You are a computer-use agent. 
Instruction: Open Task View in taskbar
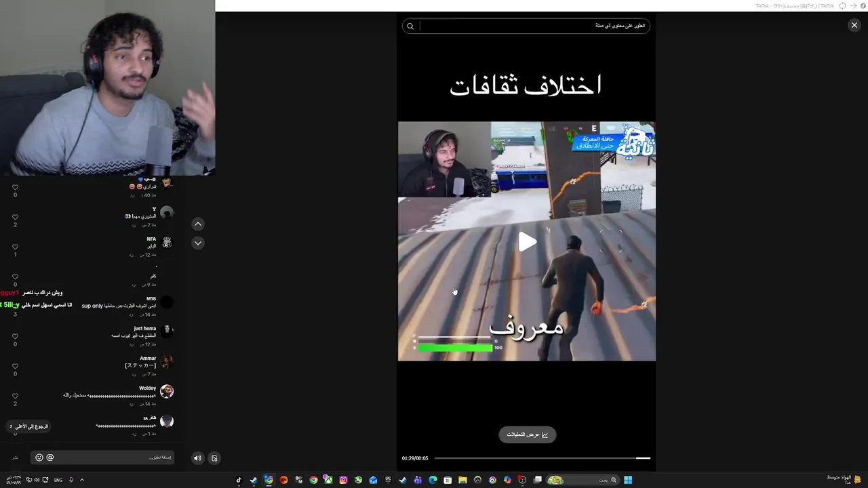tap(538, 480)
